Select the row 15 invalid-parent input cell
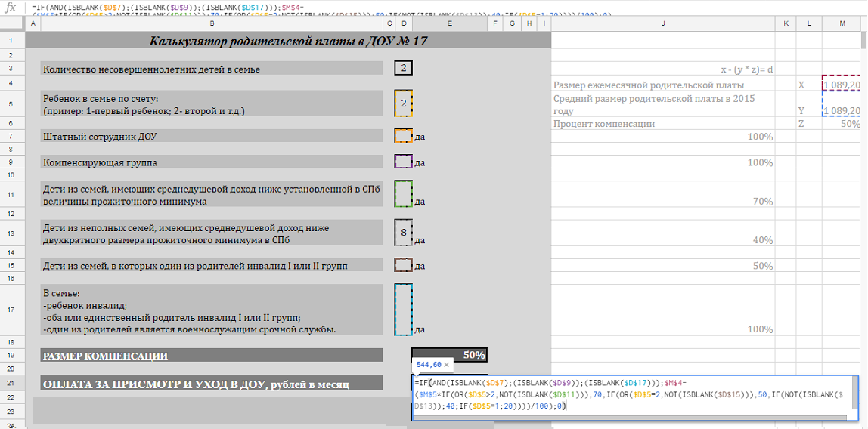Viewport: 868px width, 429px height. click(404, 265)
